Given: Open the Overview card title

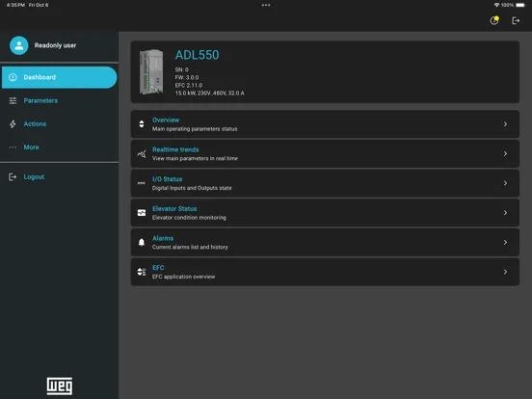Looking at the screenshot, I should pos(166,120).
